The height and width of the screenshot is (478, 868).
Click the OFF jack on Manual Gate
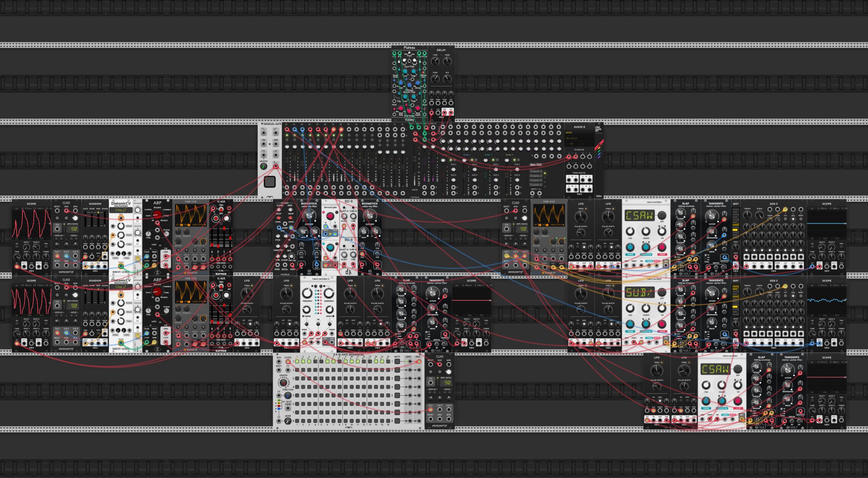click(276, 144)
